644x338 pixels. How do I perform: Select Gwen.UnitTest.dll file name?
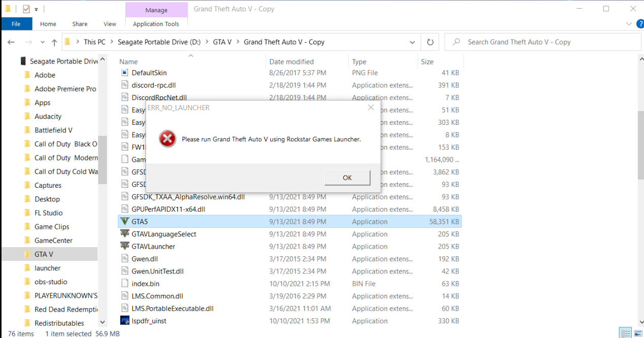[x=157, y=271]
